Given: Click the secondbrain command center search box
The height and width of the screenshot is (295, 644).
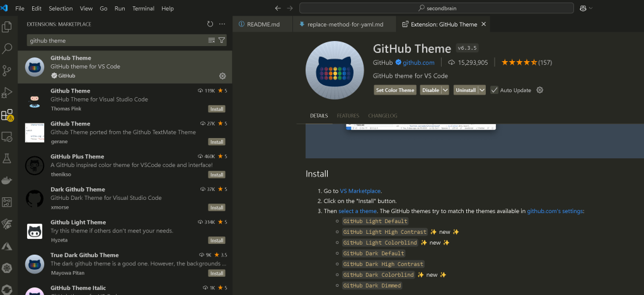Looking at the screenshot, I should coord(437,8).
